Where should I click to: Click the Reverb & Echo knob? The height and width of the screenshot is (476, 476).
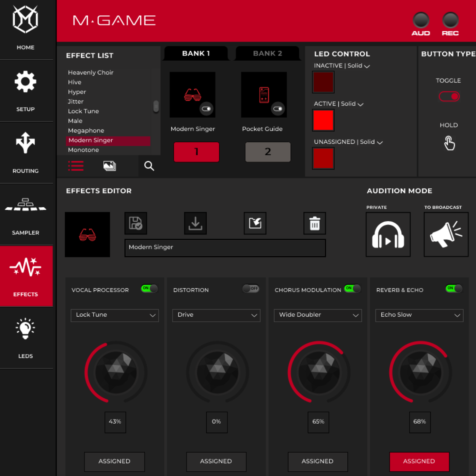point(421,372)
